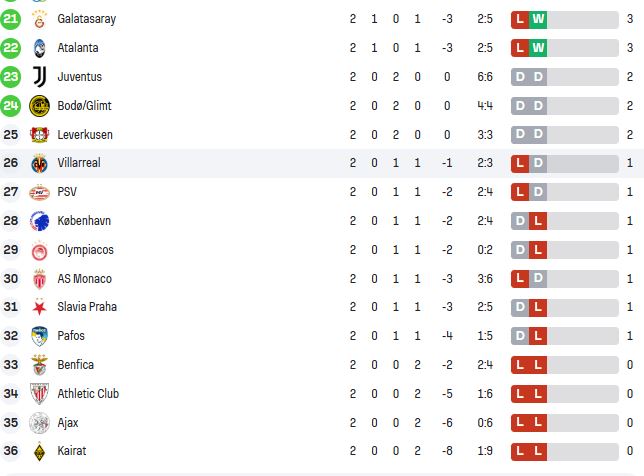Select the Athletic Club team name
644x476 pixels.
(x=89, y=394)
